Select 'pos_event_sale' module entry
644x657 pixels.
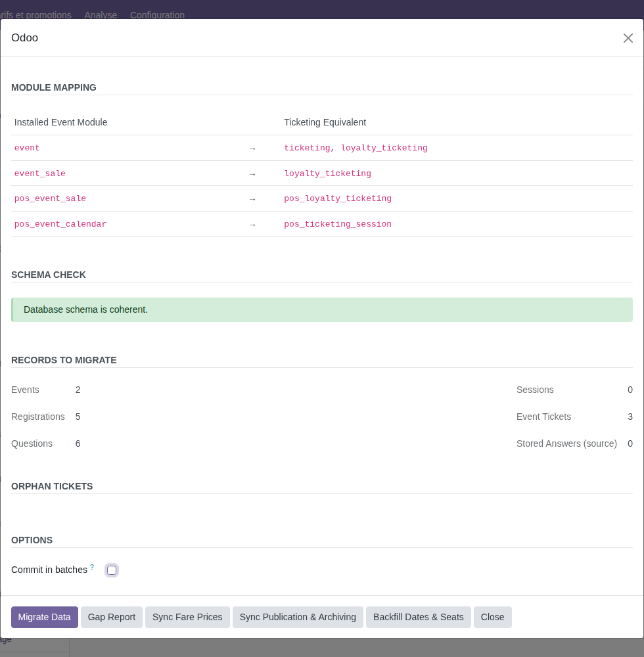(50, 198)
